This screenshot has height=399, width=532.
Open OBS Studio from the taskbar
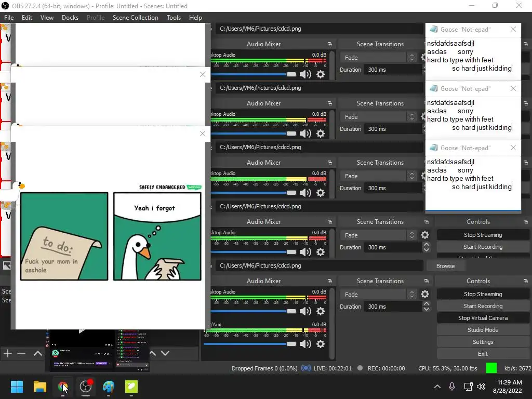[86, 387]
